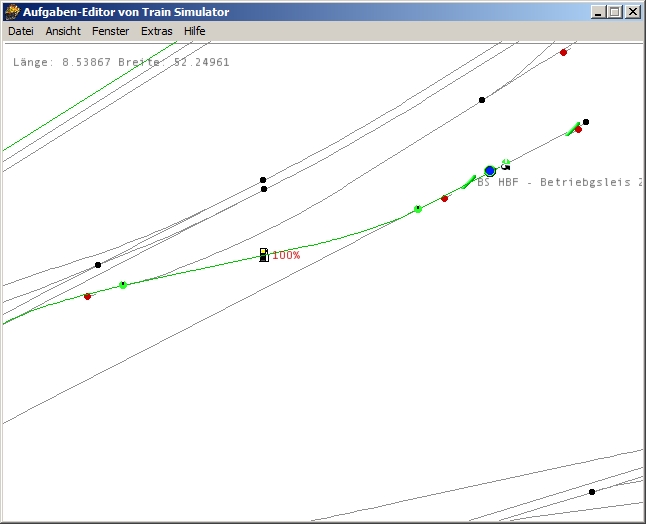Click the Train Simulator title bar icon
The width and height of the screenshot is (646, 524).
(12, 12)
